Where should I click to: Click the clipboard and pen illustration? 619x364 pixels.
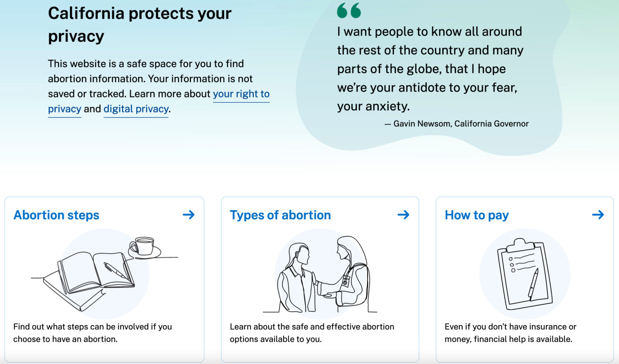pos(525,274)
